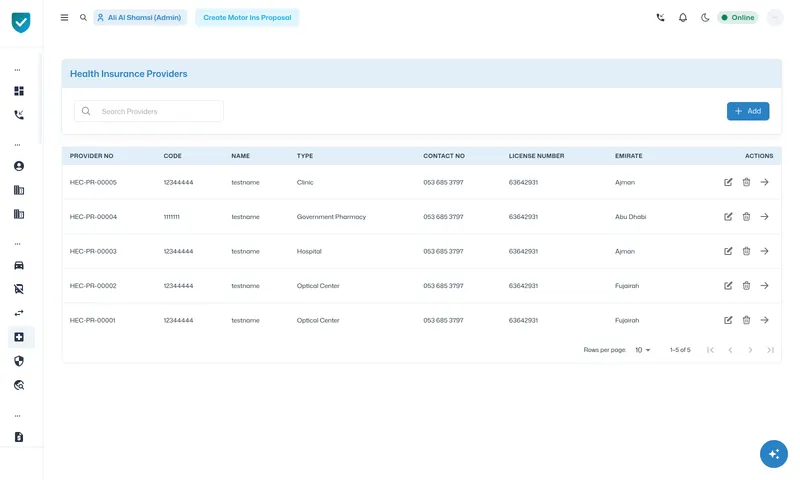Image resolution: width=800 pixels, height=480 pixels.
Task: Delete provider HEC-PR-00002
Action: (746, 286)
